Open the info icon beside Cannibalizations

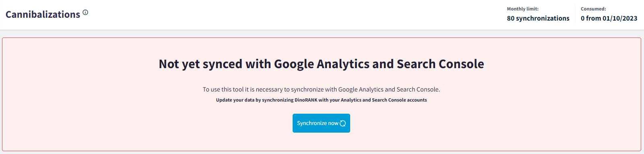click(85, 12)
